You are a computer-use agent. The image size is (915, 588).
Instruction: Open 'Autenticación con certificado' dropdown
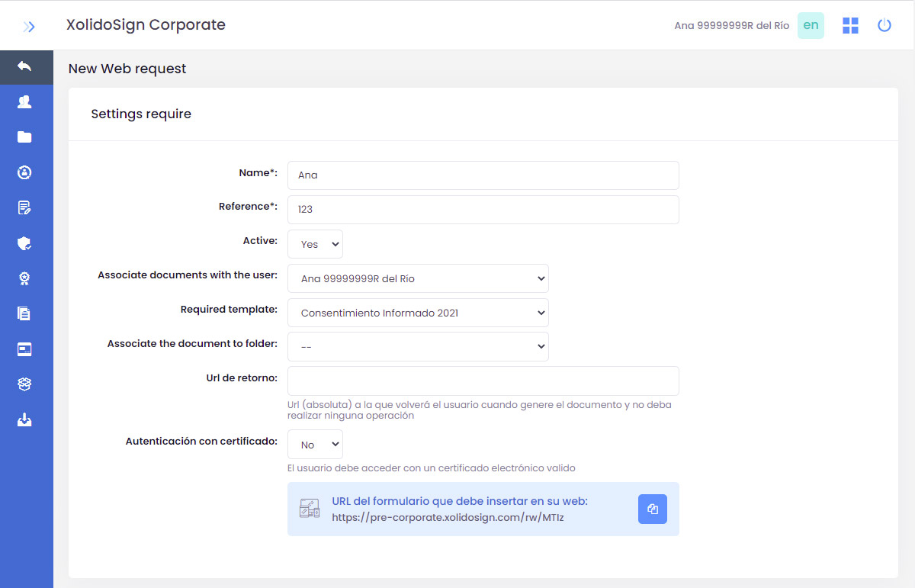pyautogui.click(x=315, y=445)
